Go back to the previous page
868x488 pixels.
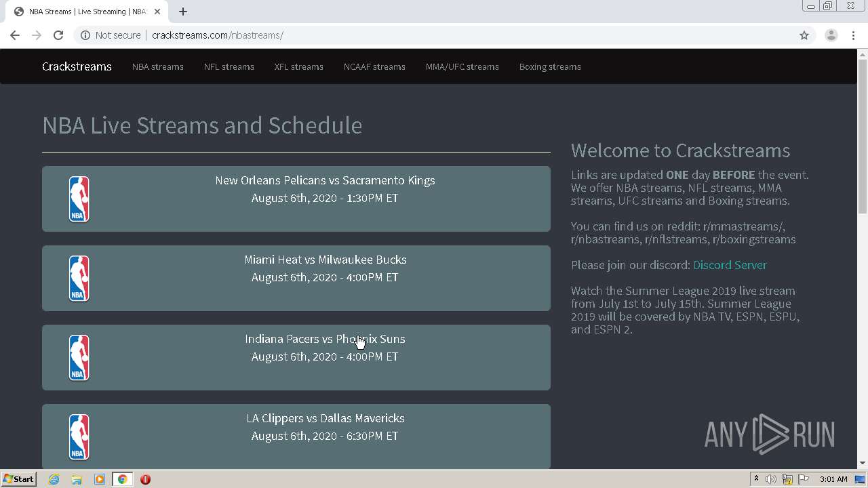pos(15,35)
